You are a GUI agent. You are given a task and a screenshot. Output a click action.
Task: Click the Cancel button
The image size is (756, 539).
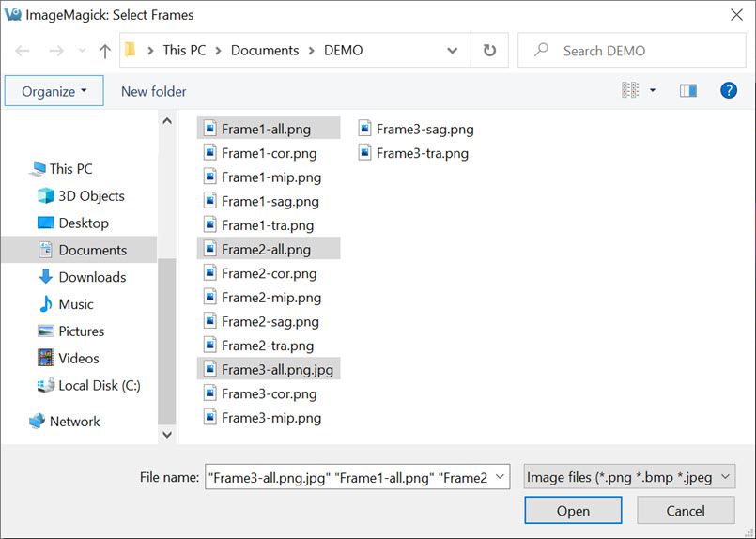685,511
